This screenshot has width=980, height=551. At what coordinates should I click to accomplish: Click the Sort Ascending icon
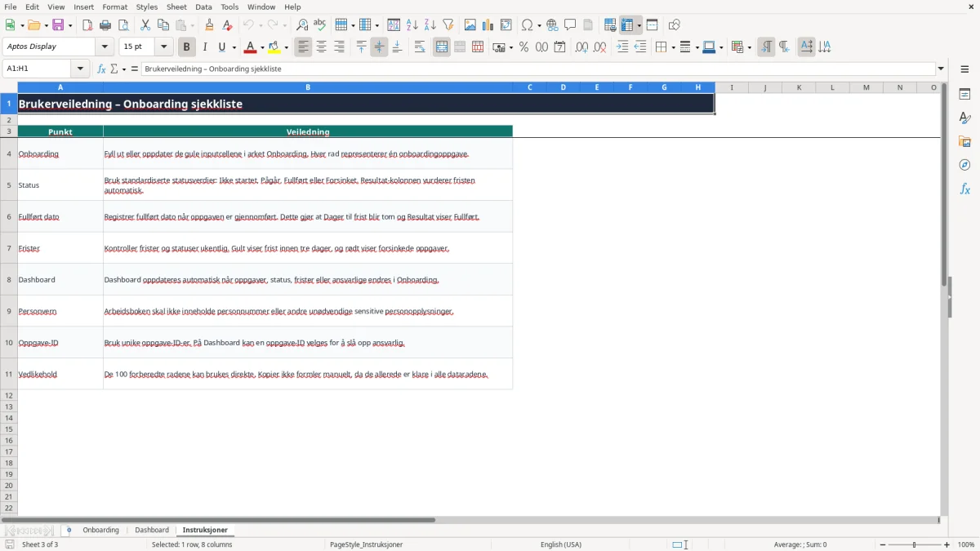pos(412,25)
